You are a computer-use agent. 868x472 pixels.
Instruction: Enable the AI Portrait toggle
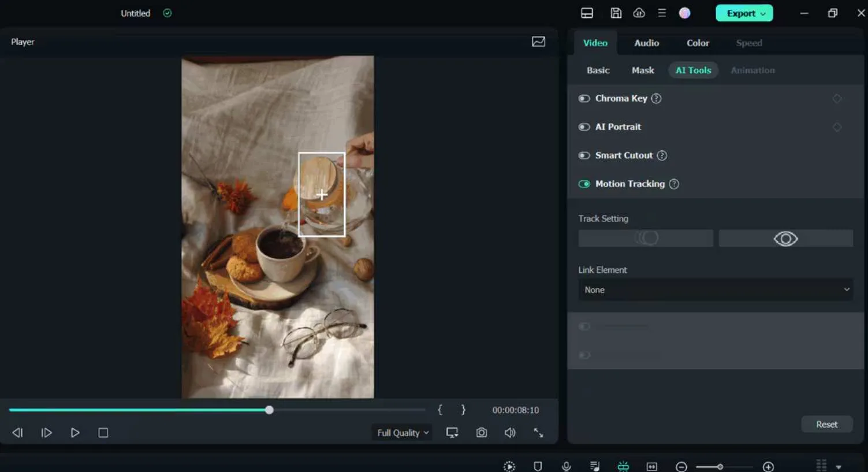click(584, 127)
